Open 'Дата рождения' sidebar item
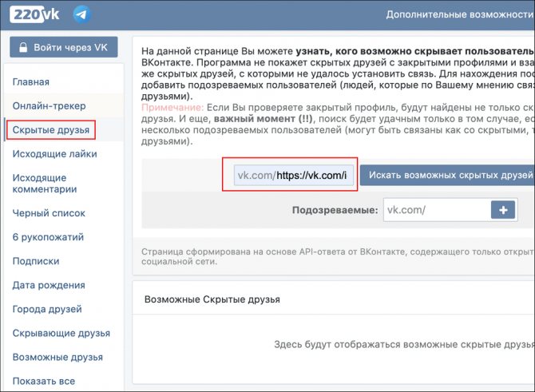Image resolution: width=535 pixels, height=392 pixels. [49, 285]
